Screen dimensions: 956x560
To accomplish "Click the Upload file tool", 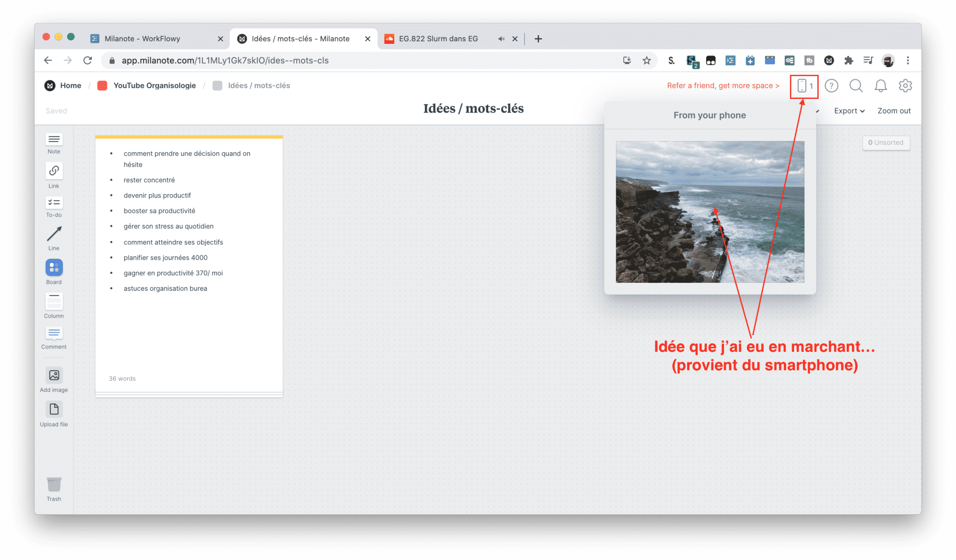I will coord(54,414).
